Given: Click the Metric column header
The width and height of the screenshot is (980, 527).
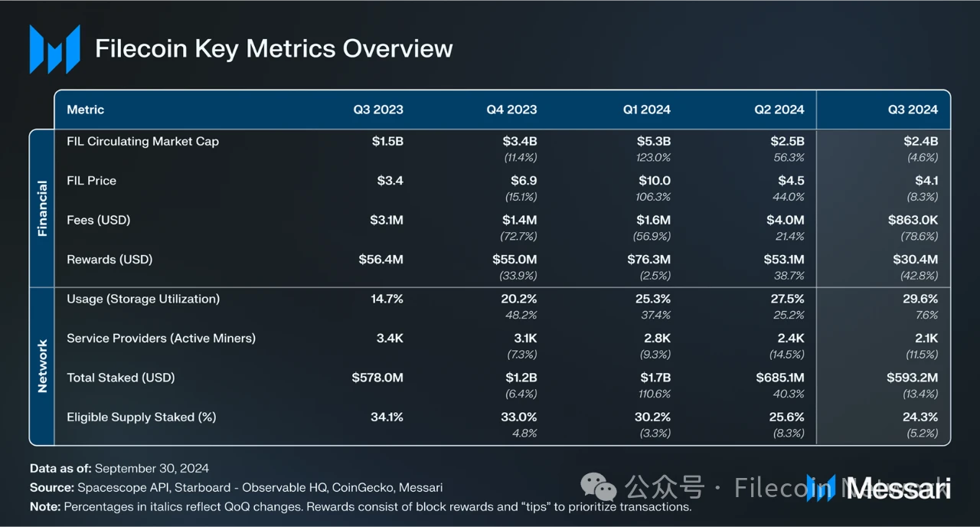Looking at the screenshot, I should (85, 110).
